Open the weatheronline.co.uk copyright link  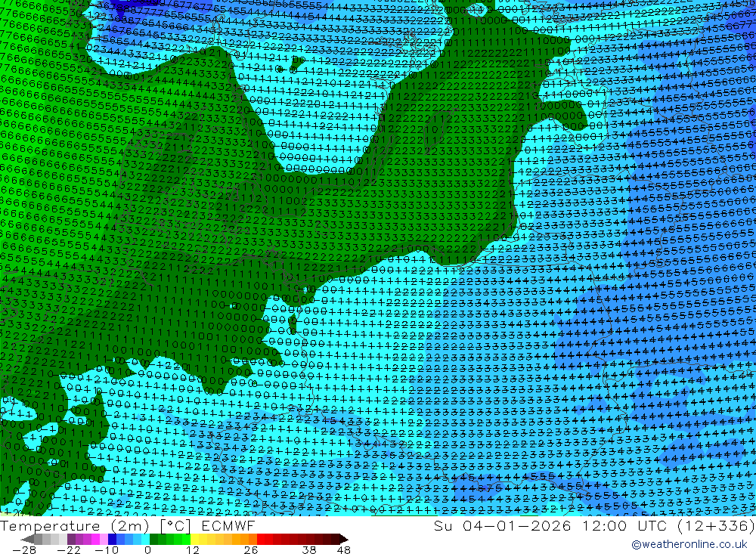pos(689,544)
